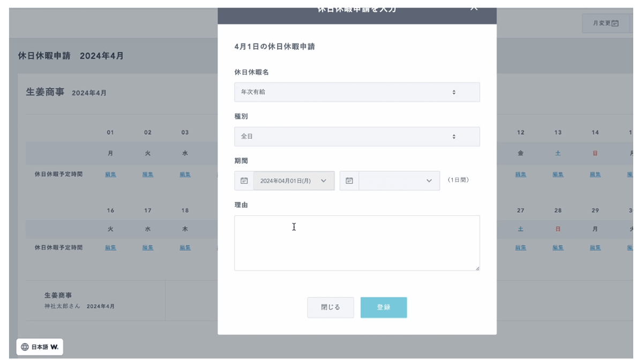Open the 編集 link under day 02
Screen dimensions: 643x364
tap(148, 175)
